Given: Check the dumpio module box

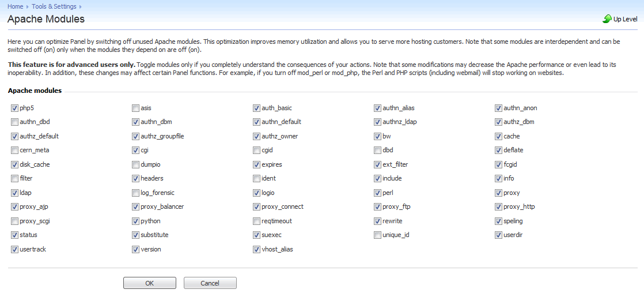Looking at the screenshot, I should point(135,164).
